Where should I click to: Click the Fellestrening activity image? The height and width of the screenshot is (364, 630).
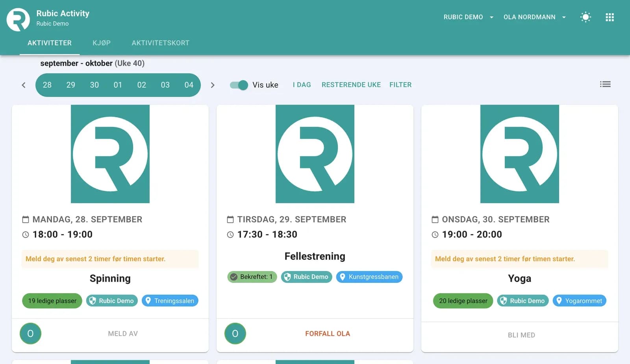[x=315, y=154]
